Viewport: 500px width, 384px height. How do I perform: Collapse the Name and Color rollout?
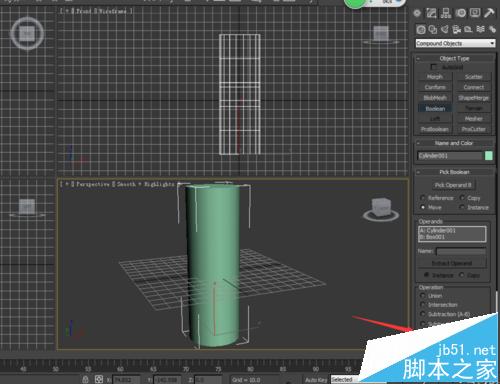pos(454,143)
